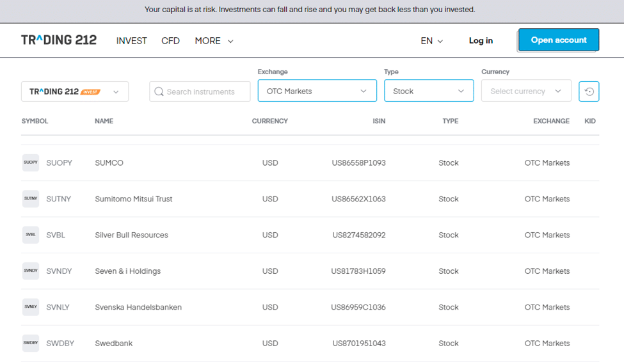Screen dimensions: 624x364
Task: Click USD currency in the SUMCO row
Action: [x=270, y=162]
